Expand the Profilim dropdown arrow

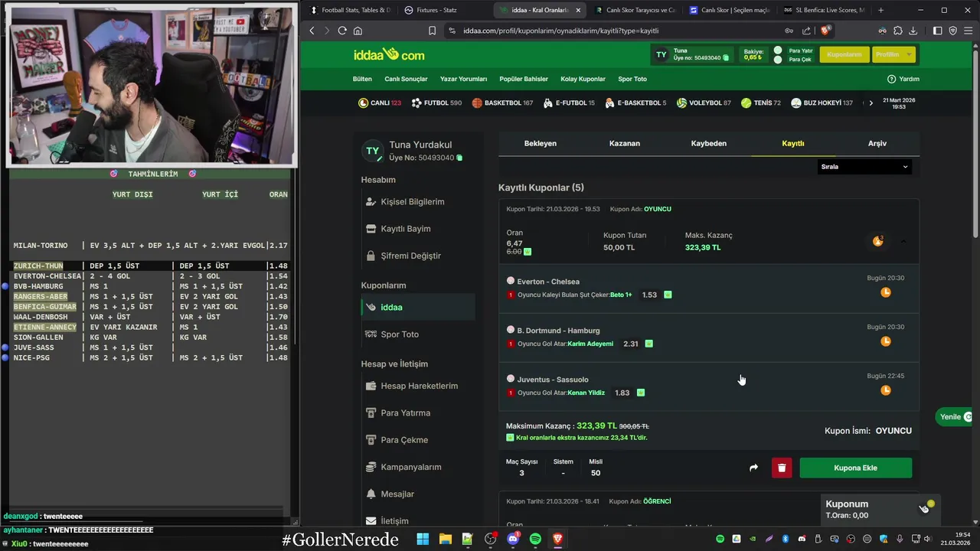[x=909, y=54]
